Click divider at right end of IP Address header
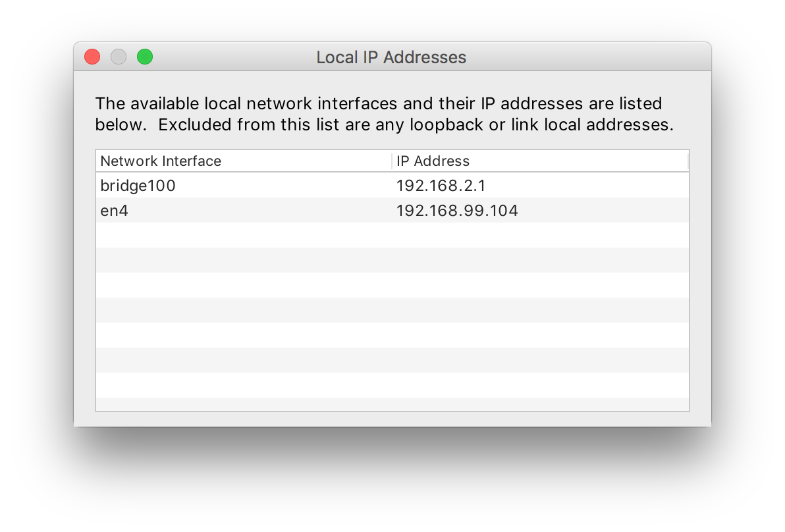785x532 pixels. (x=688, y=161)
